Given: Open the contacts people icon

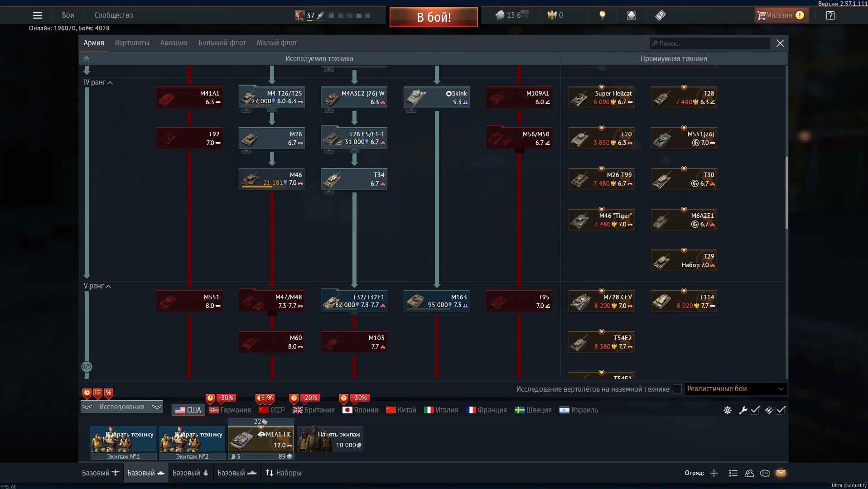Looking at the screenshot, I should pyautogui.click(x=749, y=473).
